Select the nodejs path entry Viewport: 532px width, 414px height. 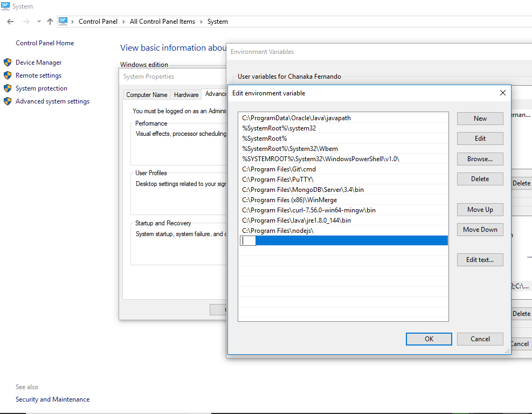(344, 230)
